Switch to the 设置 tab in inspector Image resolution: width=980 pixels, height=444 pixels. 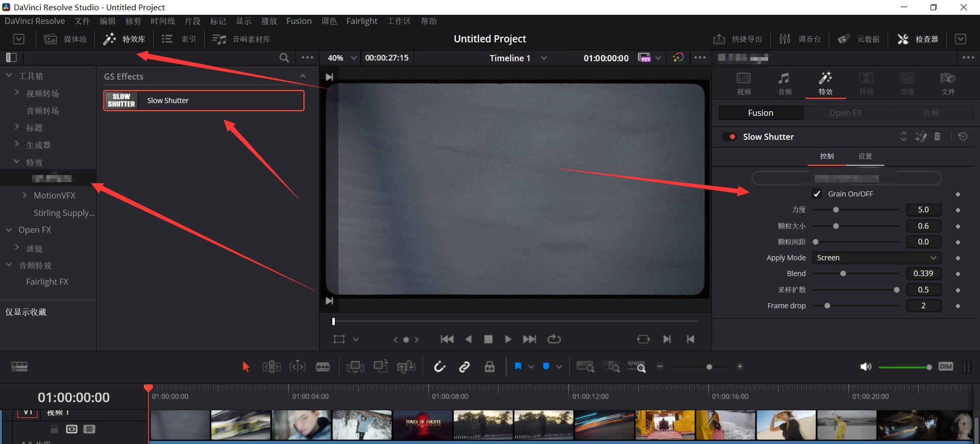(865, 156)
